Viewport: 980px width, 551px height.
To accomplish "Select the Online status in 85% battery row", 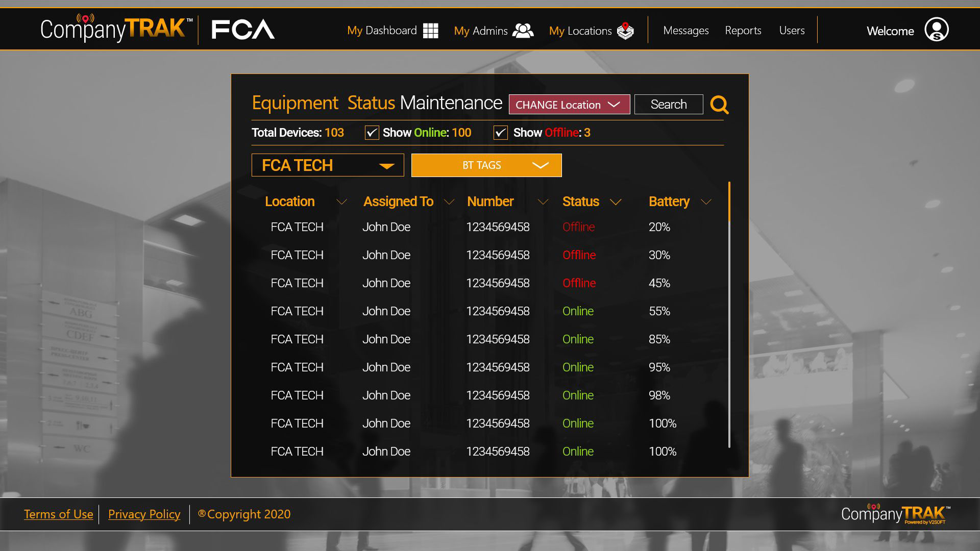I will [x=578, y=339].
